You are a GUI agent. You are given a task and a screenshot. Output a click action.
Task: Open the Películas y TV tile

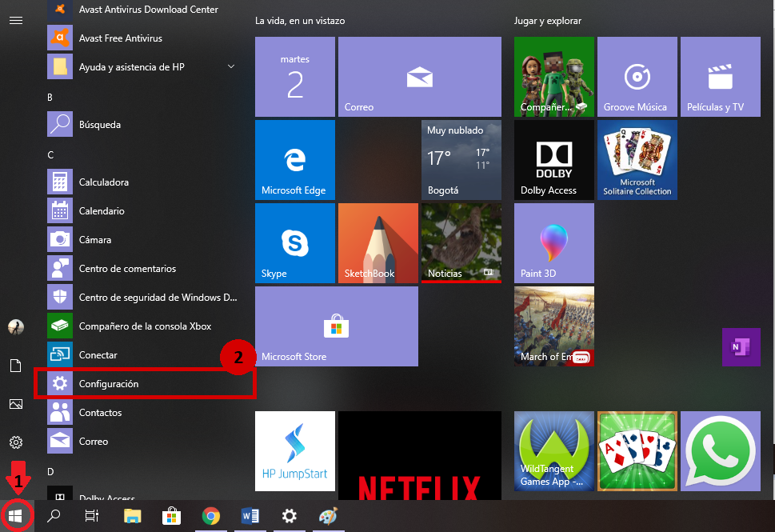[x=720, y=77]
